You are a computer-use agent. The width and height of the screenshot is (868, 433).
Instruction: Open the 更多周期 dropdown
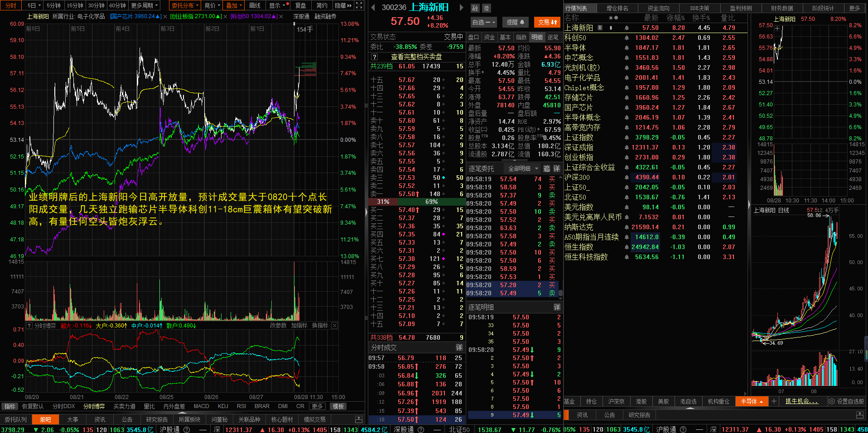pos(144,5)
